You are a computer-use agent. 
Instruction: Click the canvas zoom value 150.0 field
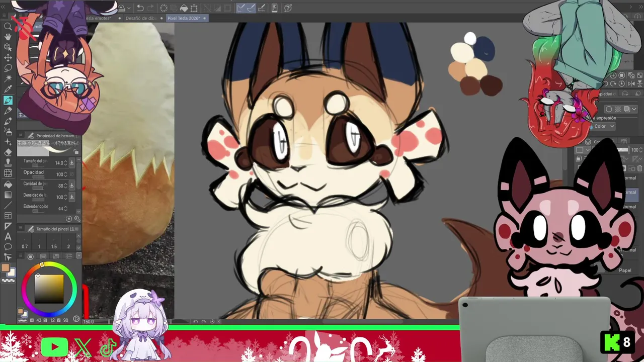coord(89,321)
